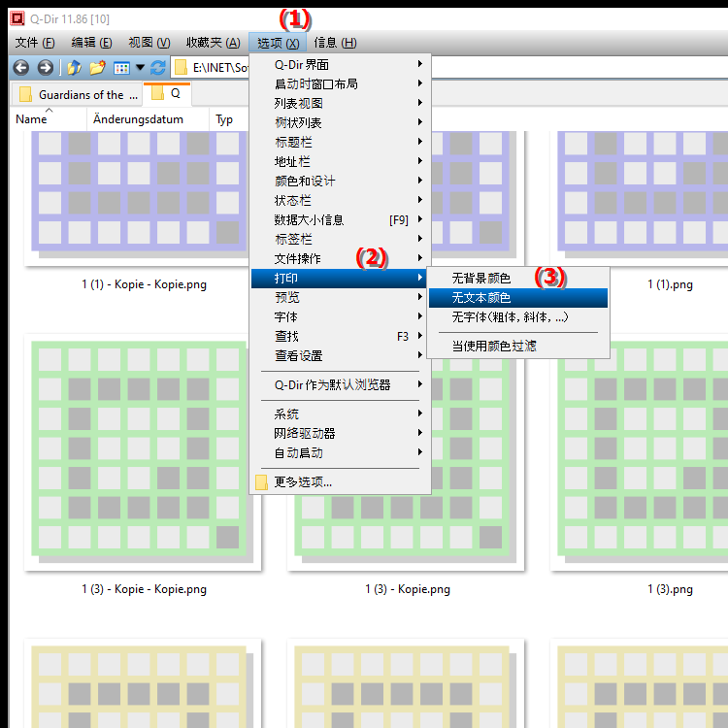The width and height of the screenshot is (728, 728).
Task: Sort by the Name column header
Action: pos(49,119)
